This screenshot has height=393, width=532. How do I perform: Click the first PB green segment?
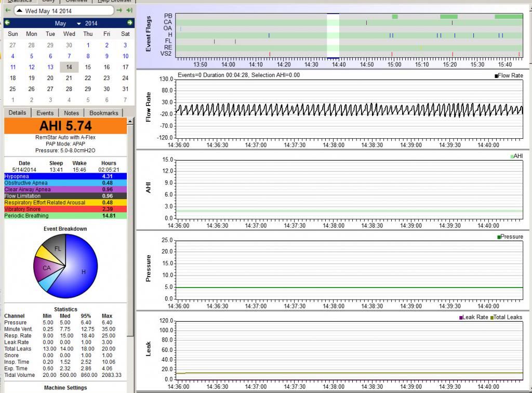395,16
